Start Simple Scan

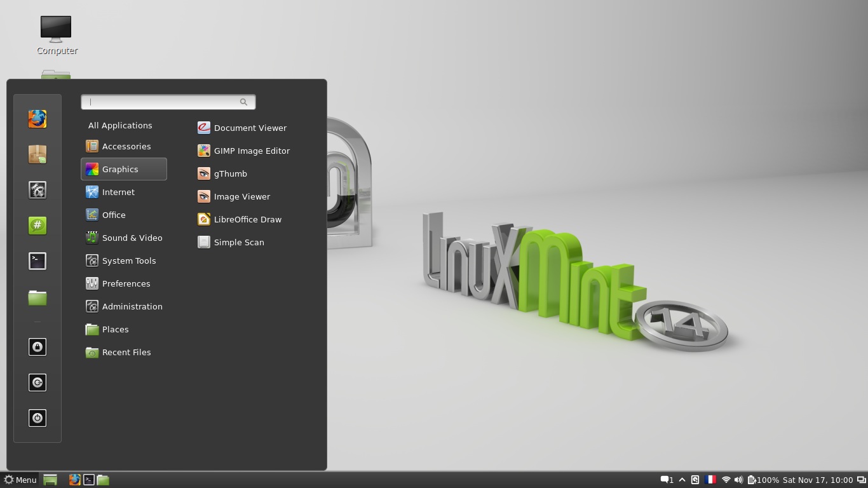point(231,242)
